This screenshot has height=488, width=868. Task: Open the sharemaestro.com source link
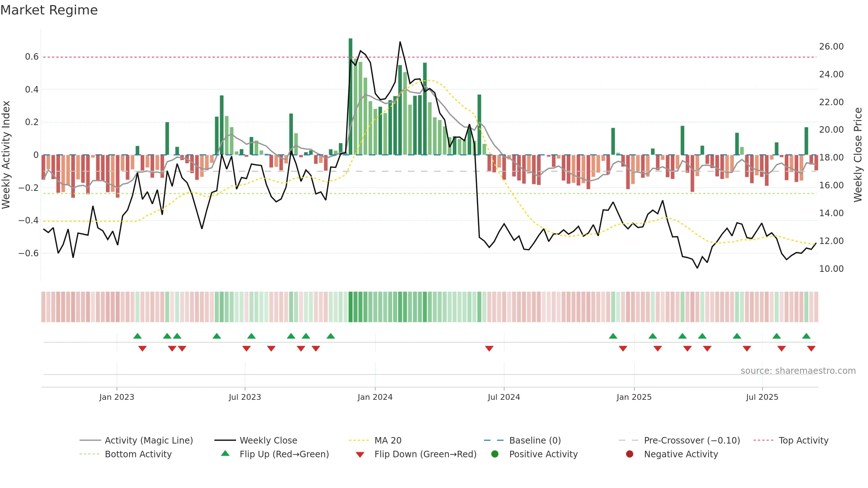(798, 371)
